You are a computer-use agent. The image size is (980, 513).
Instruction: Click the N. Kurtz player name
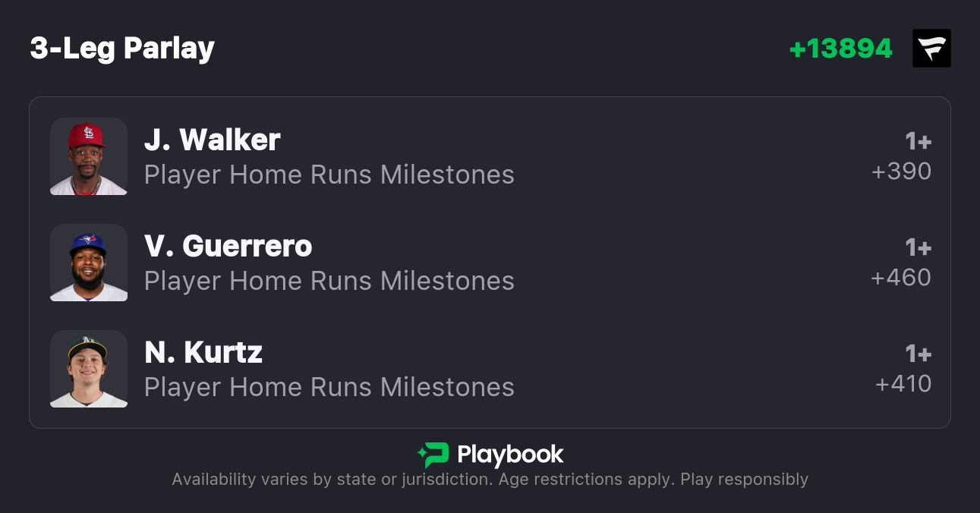click(203, 352)
